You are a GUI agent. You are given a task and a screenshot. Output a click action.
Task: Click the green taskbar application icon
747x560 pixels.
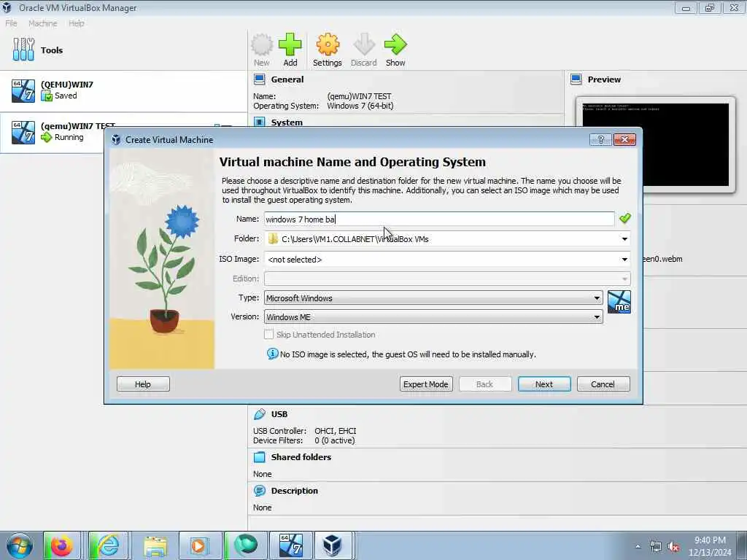pos(245,545)
